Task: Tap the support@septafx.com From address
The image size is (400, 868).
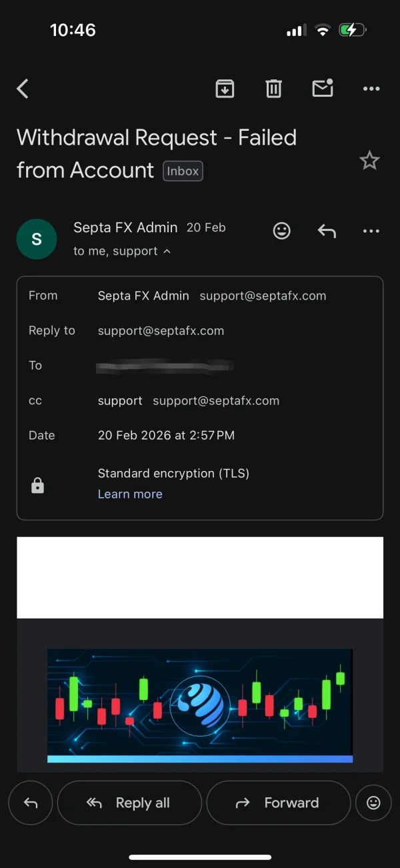Action: click(263, 296)
